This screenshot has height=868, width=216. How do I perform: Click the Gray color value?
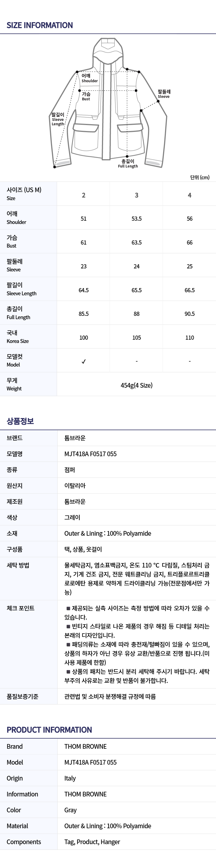point(70,810)
